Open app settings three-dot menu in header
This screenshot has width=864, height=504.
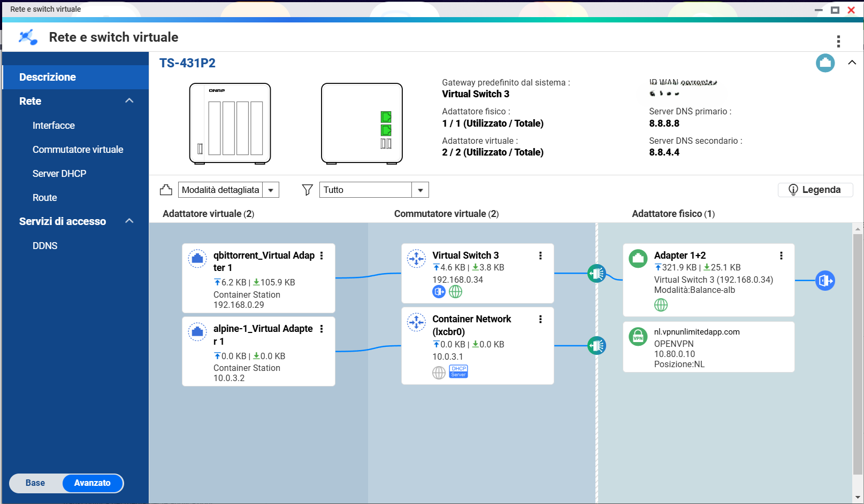pyautogui.click(x=838, y=41)
